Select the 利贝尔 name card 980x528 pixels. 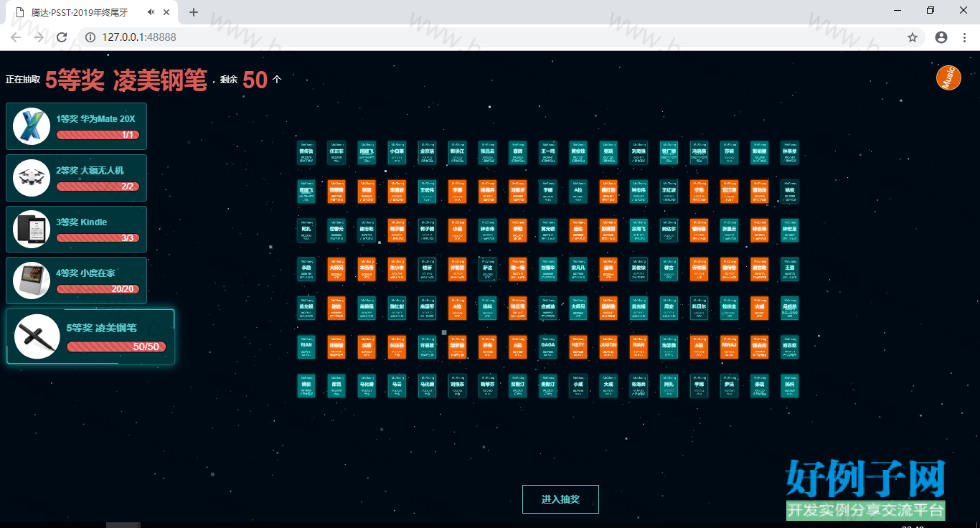click(x=699, y=308)
